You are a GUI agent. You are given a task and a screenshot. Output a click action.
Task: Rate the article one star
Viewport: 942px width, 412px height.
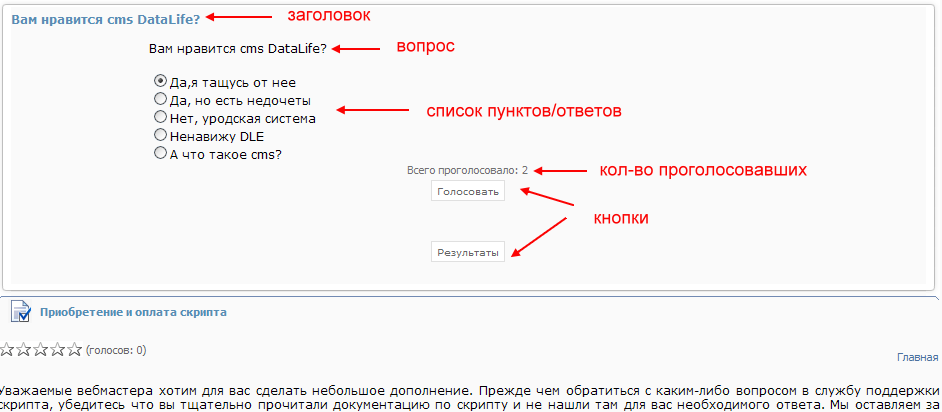click(7, 350)
